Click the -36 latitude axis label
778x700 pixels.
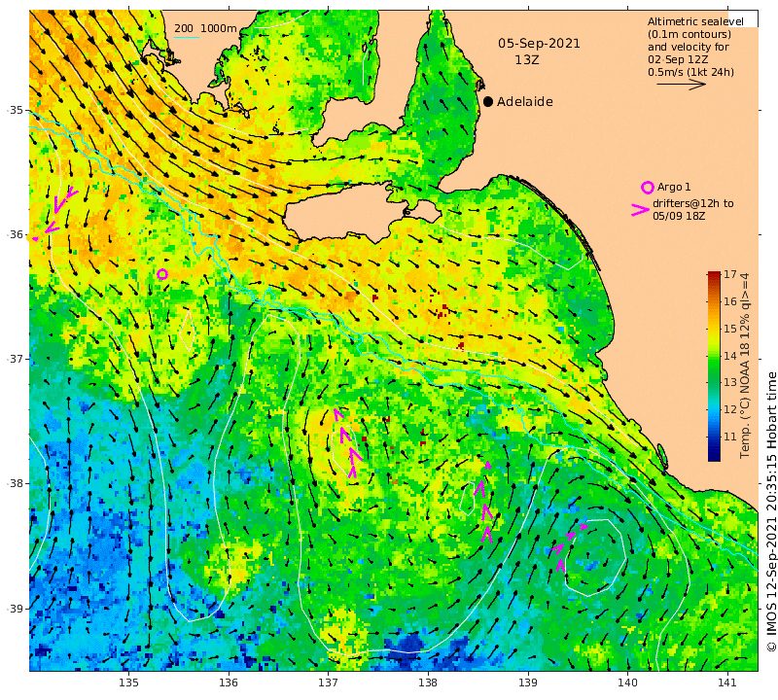pyautogui.click(x=15, y=234)
